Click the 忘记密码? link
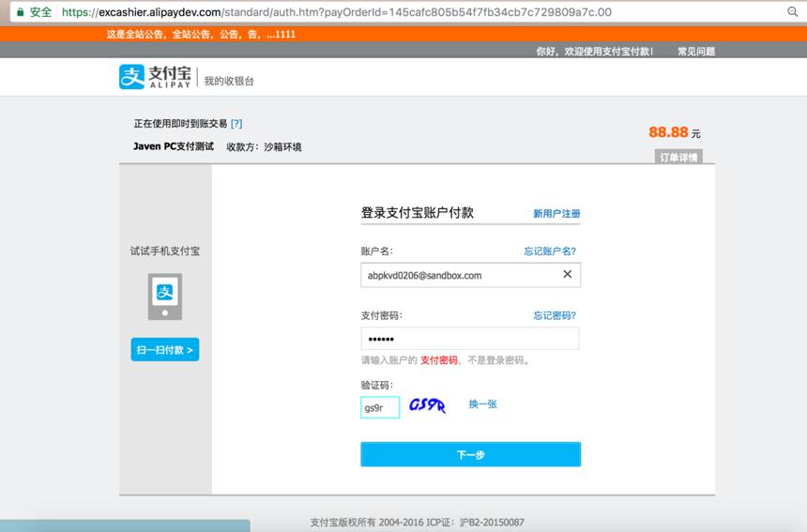Viewport: 807px width, 532px height. point(555,315)
